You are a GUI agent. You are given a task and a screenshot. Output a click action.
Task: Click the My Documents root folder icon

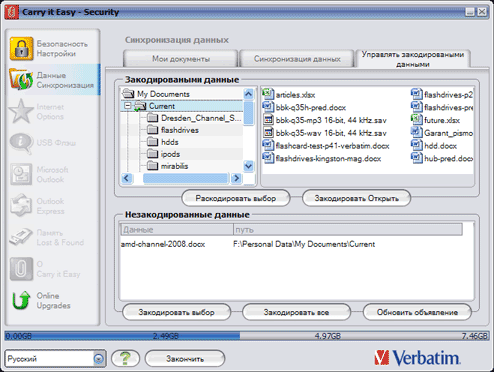pos(128,94)
